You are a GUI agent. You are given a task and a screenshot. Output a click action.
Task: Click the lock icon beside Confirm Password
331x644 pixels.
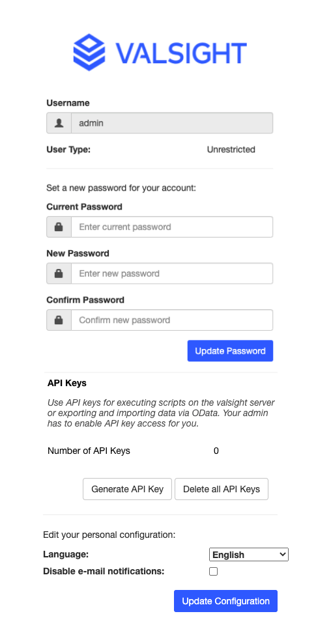tap(59, 320)
